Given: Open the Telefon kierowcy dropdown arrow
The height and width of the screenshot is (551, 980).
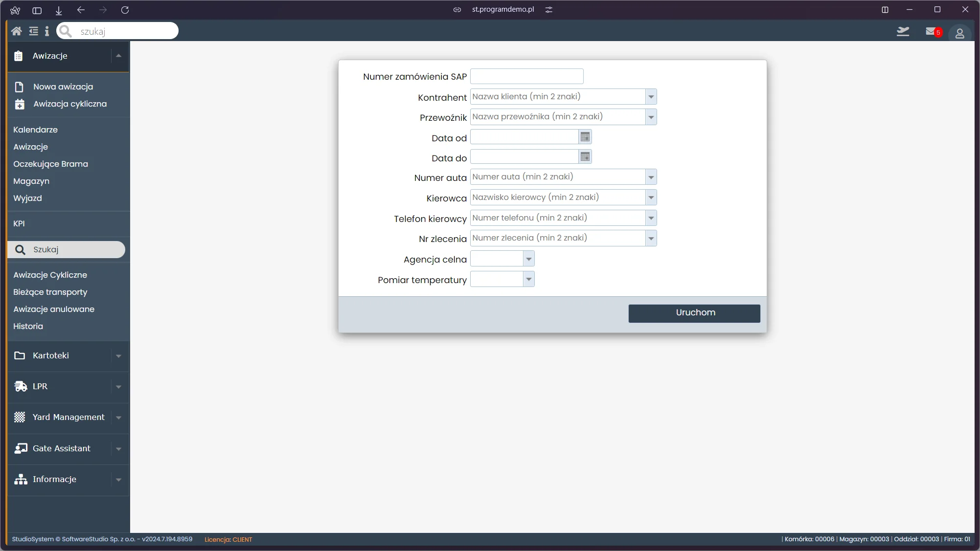Looking at the screenshot, I should (651, 218).
